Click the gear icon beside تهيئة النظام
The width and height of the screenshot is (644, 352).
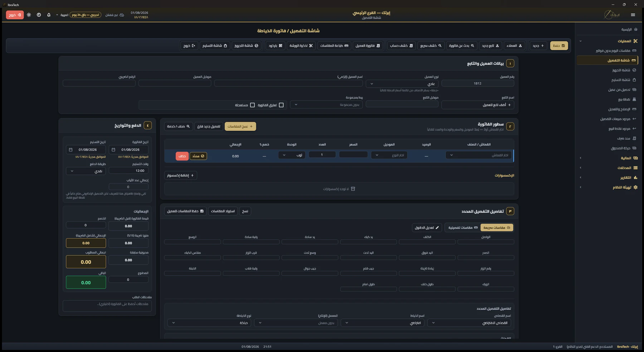point(635,187)
